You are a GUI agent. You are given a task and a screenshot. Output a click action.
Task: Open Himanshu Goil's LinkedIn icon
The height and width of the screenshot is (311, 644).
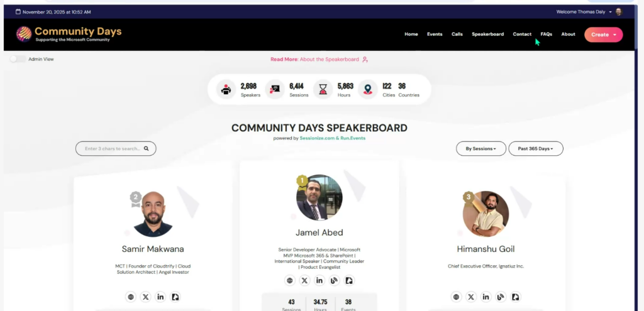pyautogui.click(x=486, y=297)
